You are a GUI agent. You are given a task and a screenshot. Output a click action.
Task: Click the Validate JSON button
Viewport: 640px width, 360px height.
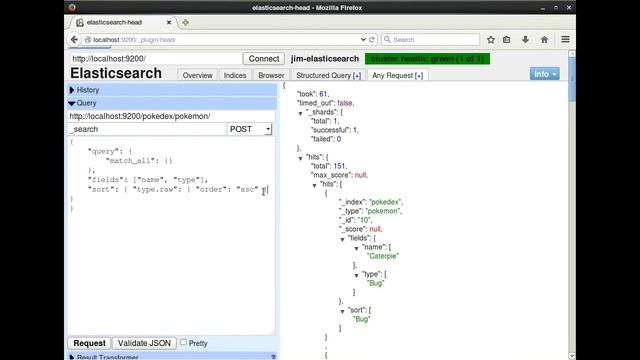pyautogui.click(x=144, y=343)
